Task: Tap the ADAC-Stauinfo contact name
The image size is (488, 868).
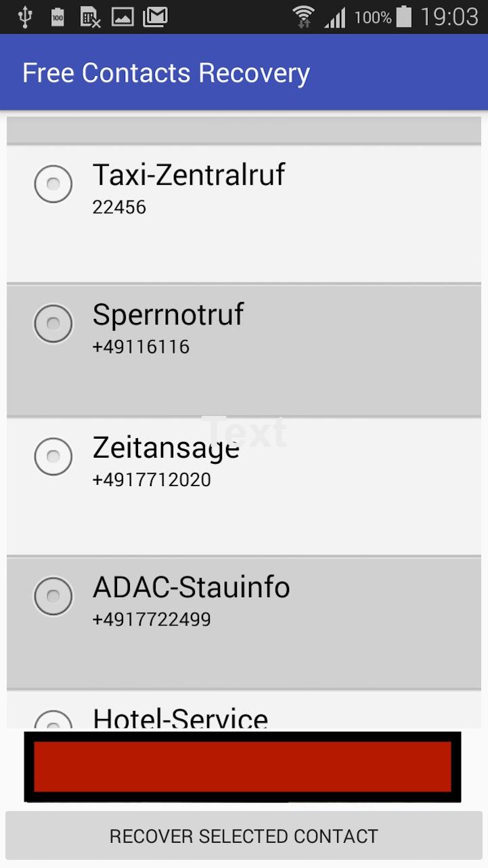Action: point(191,587)
